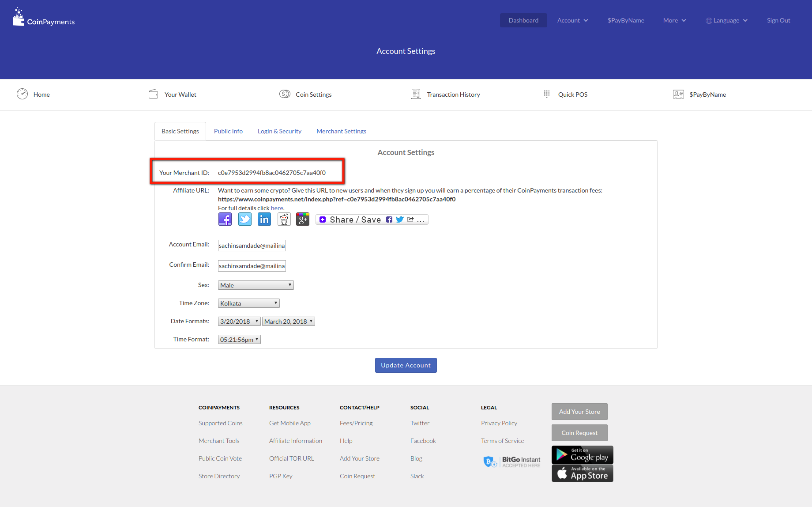Open the long date format dropdown March 20, 2018
The height and width of the screenshot is (507, 812).
tap(289, 322)
